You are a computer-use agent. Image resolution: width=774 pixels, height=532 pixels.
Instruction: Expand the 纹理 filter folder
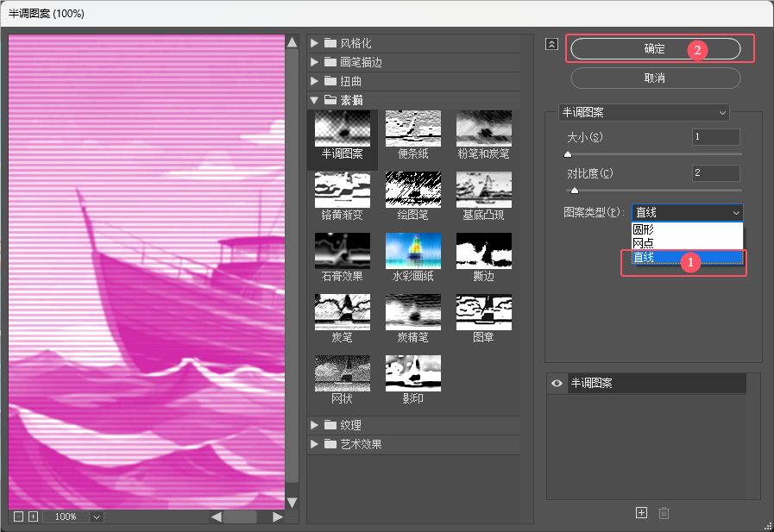click(314, 425)
